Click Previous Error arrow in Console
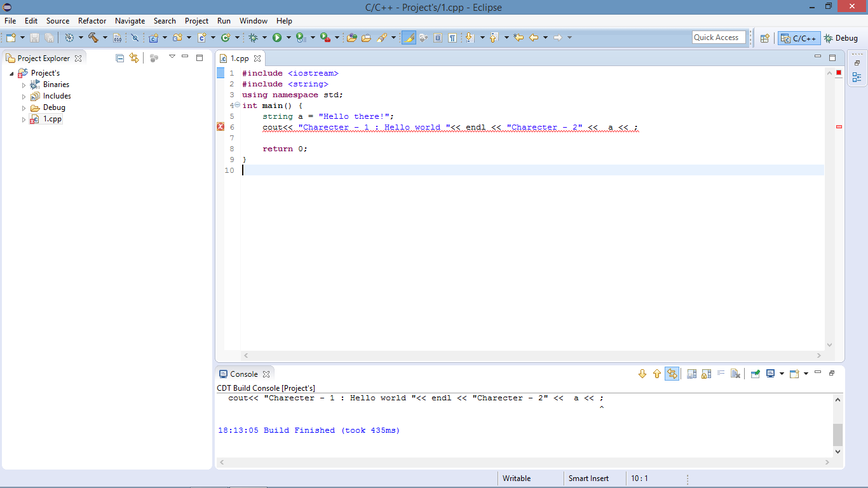 click(657, 374)
